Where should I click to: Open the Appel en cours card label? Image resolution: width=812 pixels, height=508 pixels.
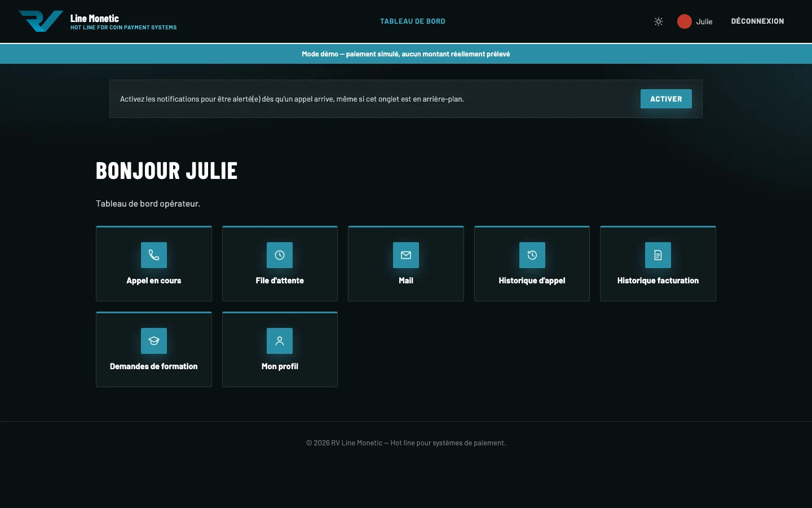point(154,281)
